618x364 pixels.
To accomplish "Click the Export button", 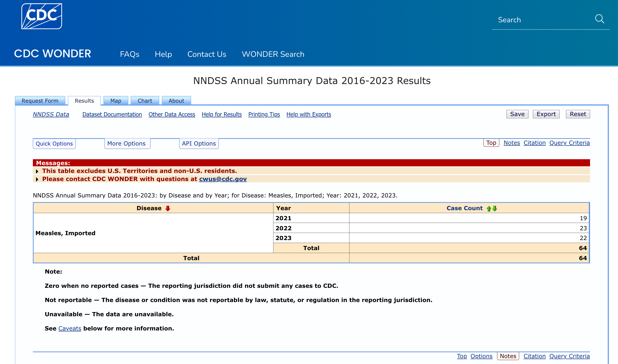I will pyautogui.click(x=546, y=114).
